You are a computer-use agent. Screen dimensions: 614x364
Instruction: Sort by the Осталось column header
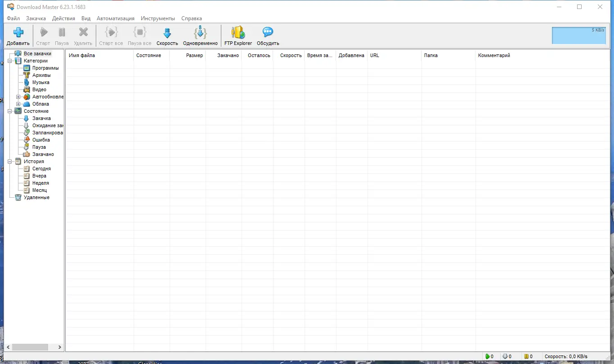tap(257, 55)
